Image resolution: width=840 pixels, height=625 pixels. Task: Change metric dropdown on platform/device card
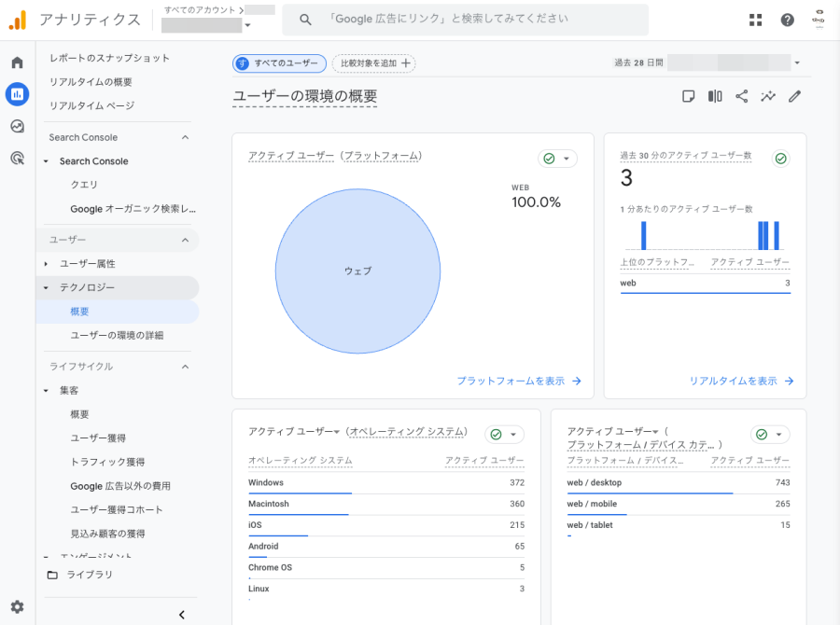pos(613,432)
